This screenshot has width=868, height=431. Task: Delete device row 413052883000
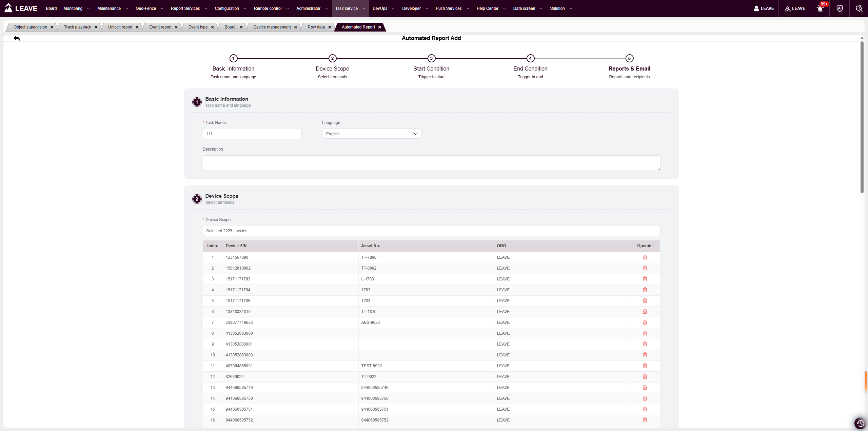click(x=645, y=333)
